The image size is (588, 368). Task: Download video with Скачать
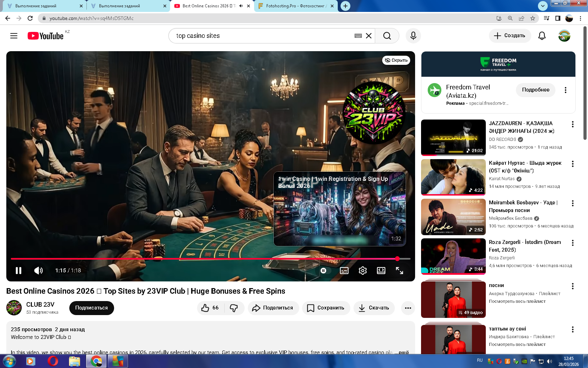[x=374, y=308]
